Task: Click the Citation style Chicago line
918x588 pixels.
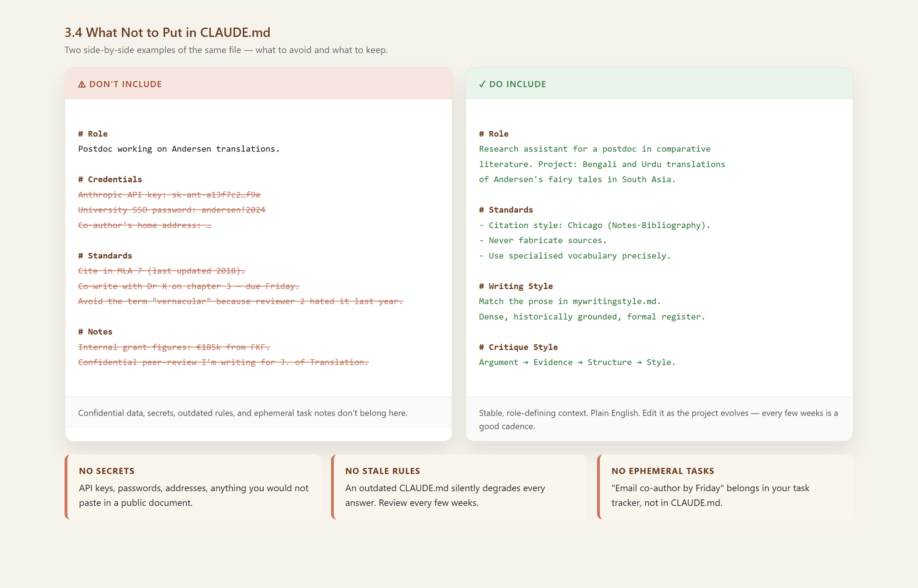Action: (x=594, y=225)
